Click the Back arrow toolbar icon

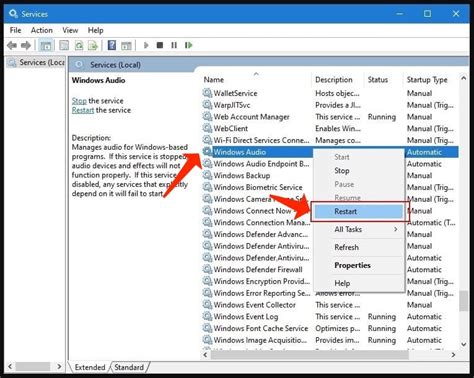pyautogui.click(x=12, y=45)
